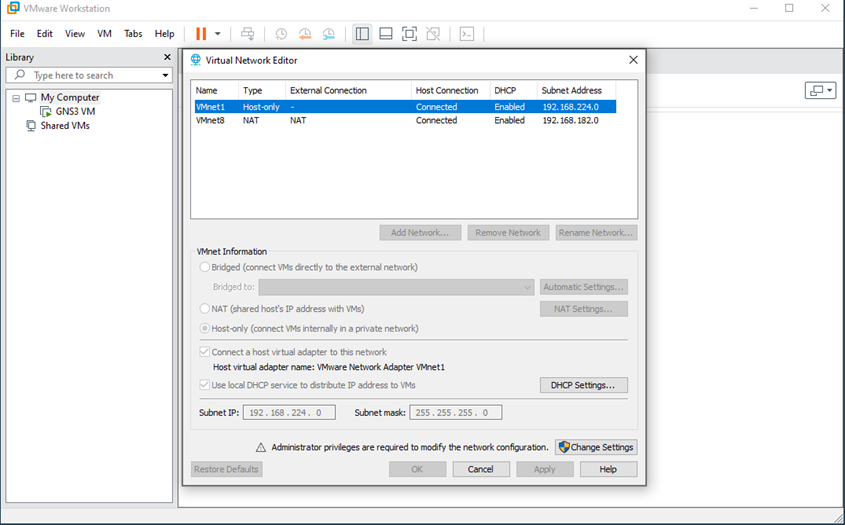Open the VM menu
The image size is (845, 525).
(x=105, y=33)
